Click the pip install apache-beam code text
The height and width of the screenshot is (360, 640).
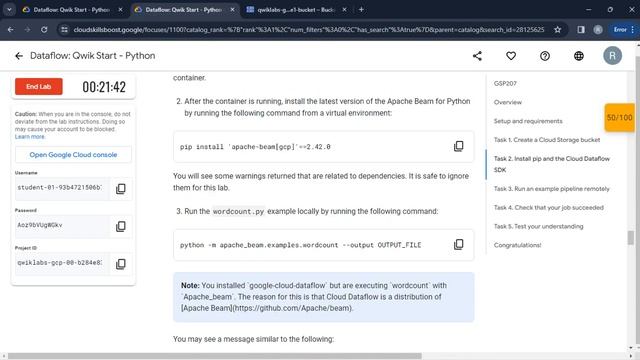click(x=255, y=147)
